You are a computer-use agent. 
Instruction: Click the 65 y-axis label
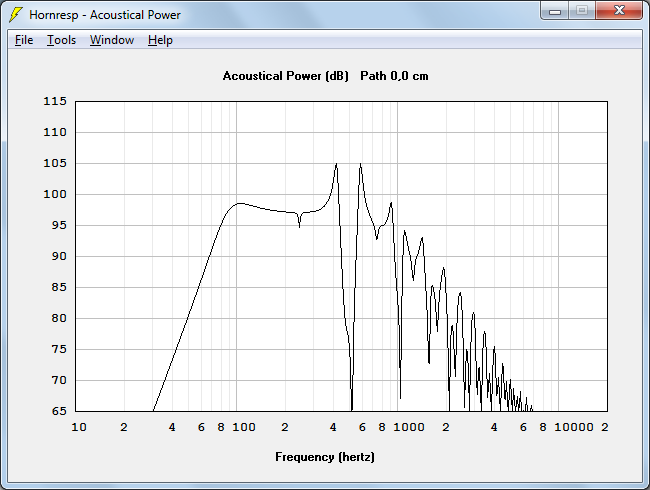59,411
